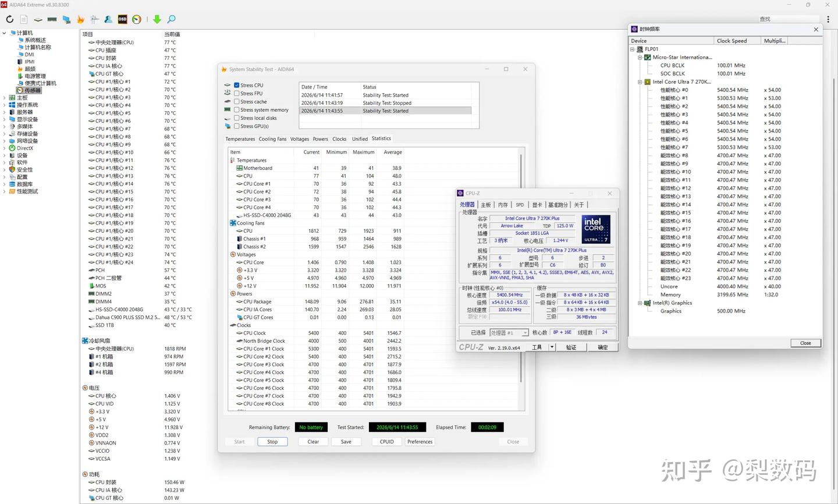Viewport: 838px width, 504px height.
Task: Enable the Stress GPU(s) checkbox
Action: tap(237, 126)
